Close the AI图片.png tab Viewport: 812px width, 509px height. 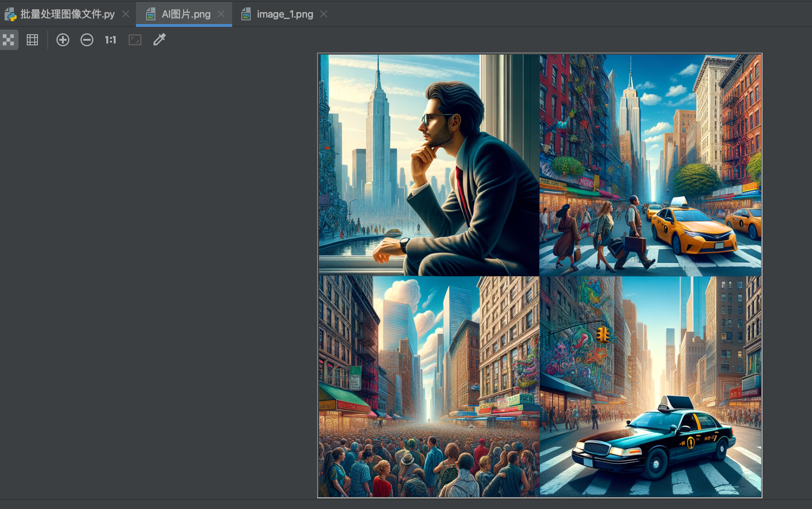221,14
